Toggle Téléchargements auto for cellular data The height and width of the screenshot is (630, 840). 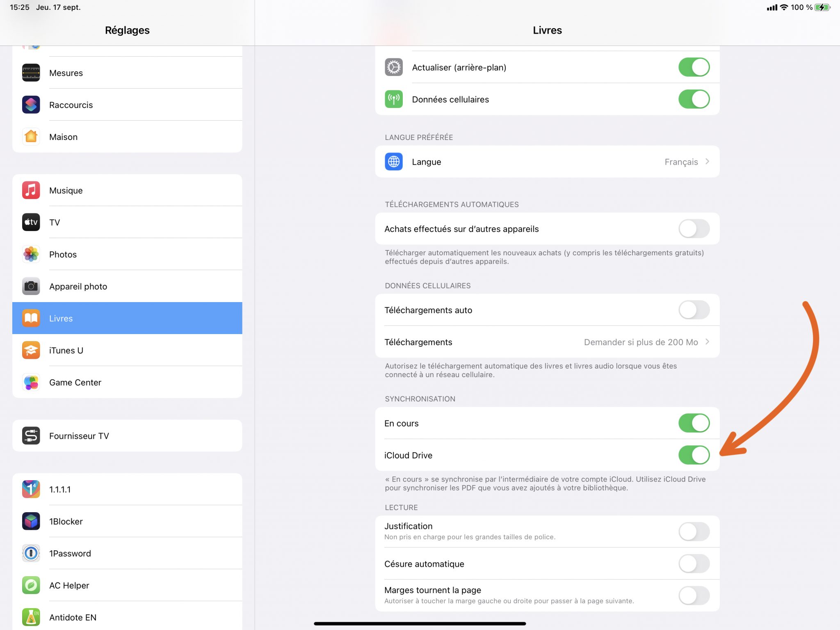694,310
